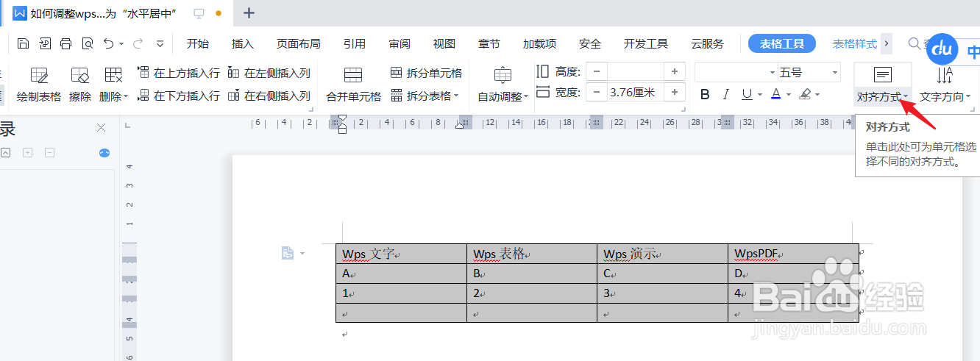Open the font name combo box
This screenshot has width=980, height=361.
point(736,72)
